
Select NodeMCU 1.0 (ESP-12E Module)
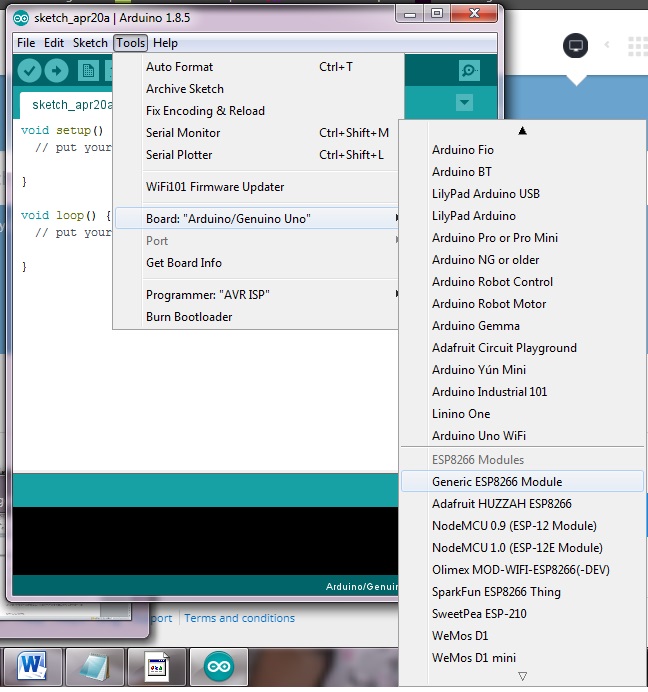click(x=522, y=548)
